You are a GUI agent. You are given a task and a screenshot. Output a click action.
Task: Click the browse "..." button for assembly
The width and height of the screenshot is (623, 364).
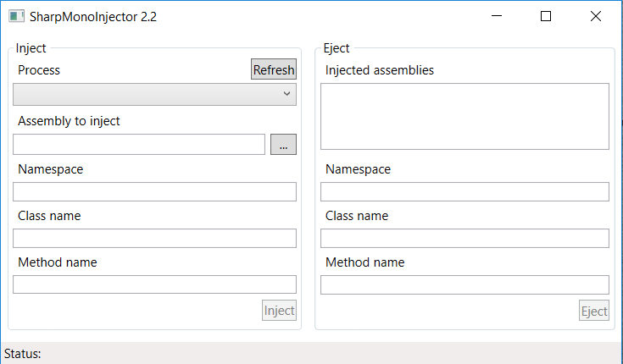[283, 145]
